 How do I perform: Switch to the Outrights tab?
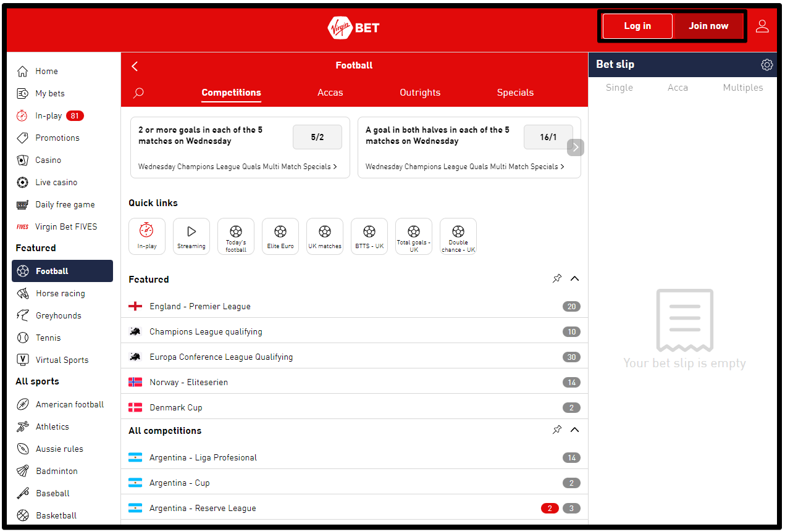420,93
